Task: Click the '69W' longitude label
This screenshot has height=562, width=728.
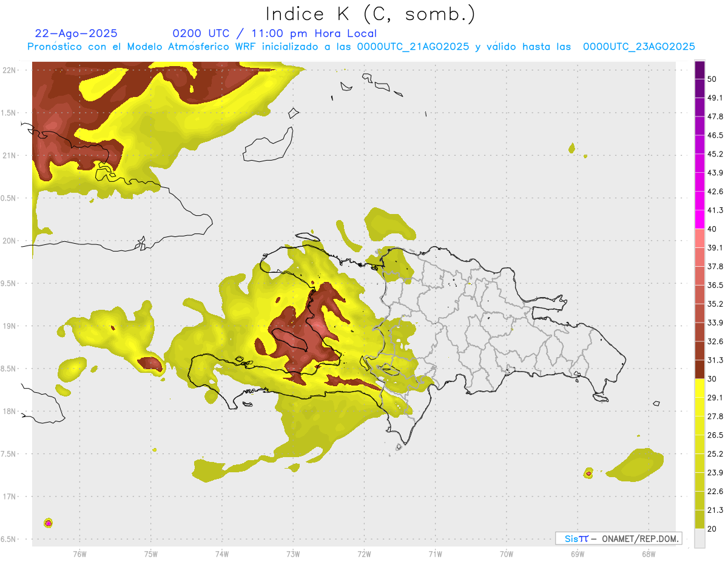Action: pos(577,554)
